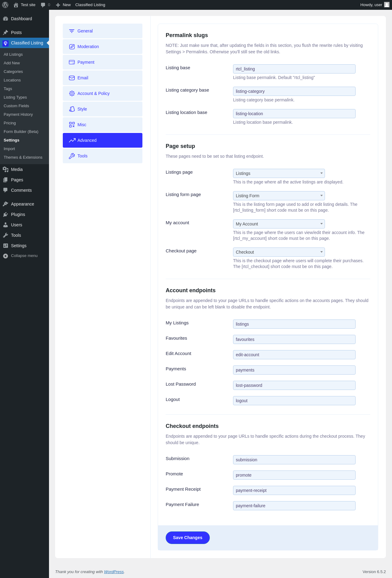Switch to the Style settings tab
This screenshot has width=392, height=578.
[x=103, y=109]
